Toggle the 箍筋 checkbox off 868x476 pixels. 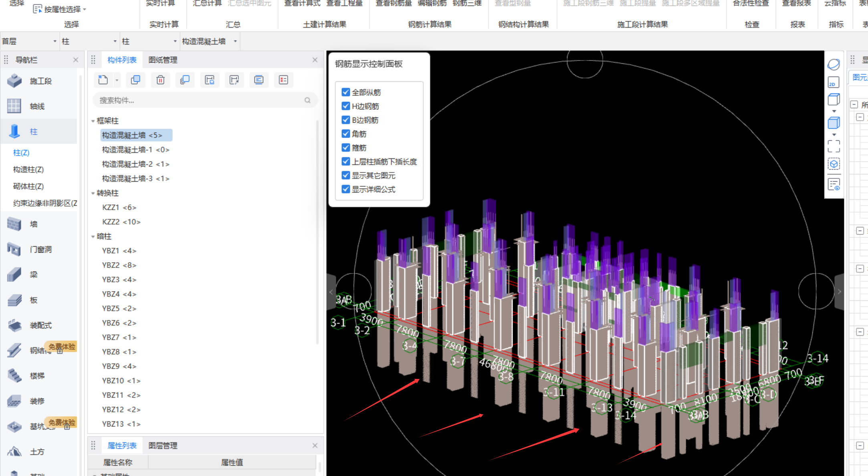coord(346,148)
